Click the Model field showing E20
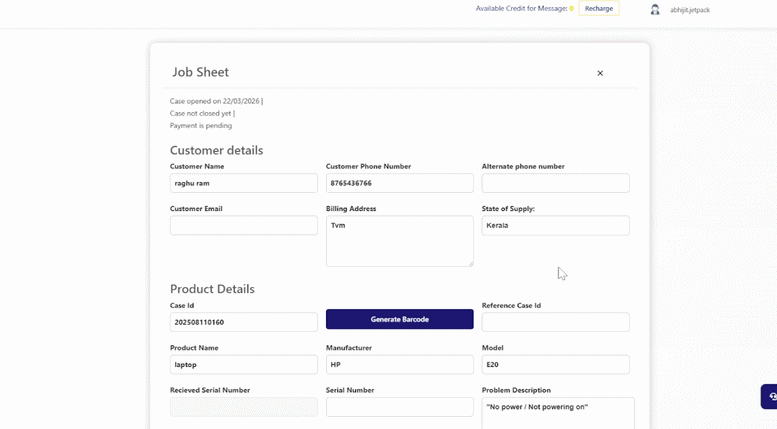The image size is (777, 429). [555, 364]
